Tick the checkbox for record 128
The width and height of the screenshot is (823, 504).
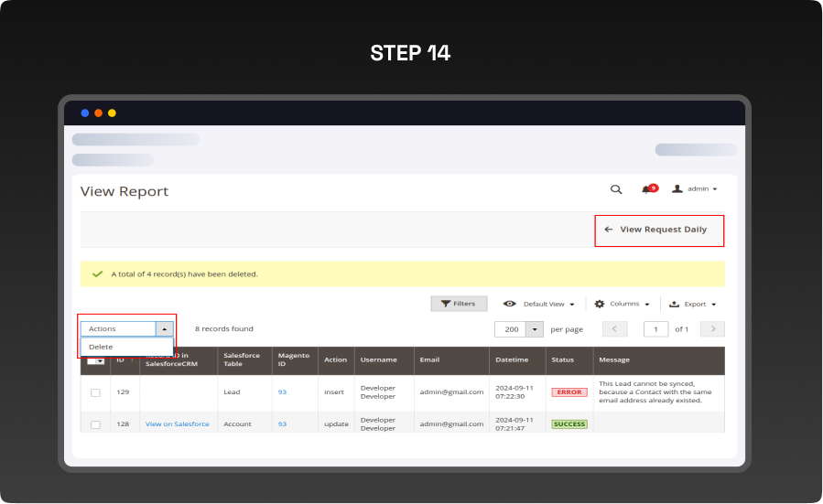click(95, 424)
